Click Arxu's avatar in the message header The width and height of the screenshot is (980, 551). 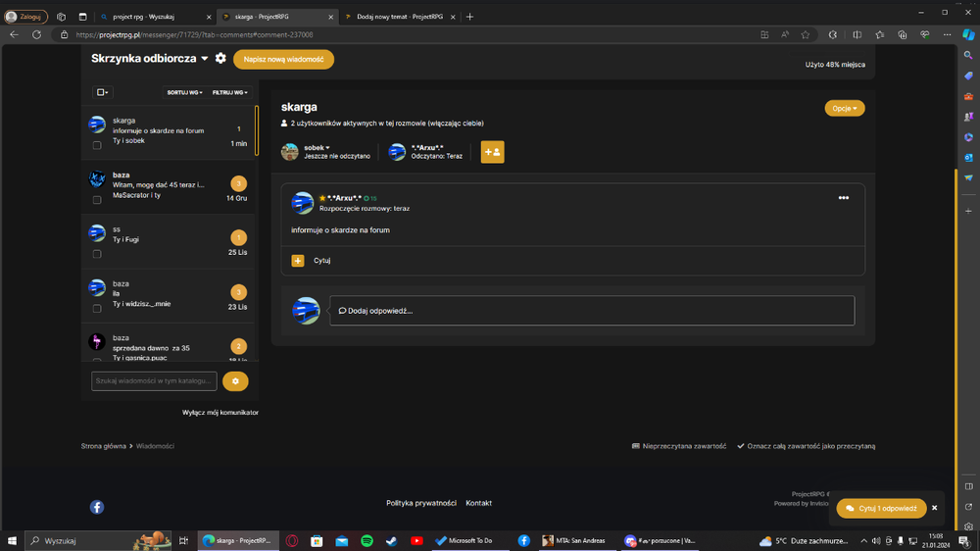coord(303,203)
